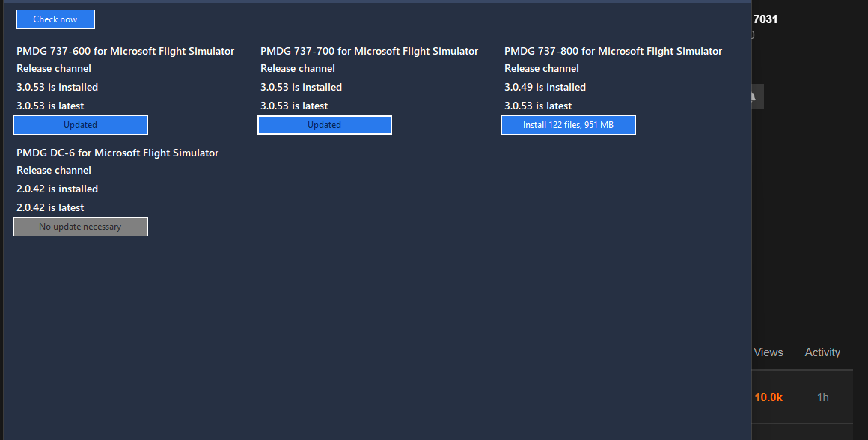Click '3.0.53 is latest' for the 737-600

coord(50,106)
